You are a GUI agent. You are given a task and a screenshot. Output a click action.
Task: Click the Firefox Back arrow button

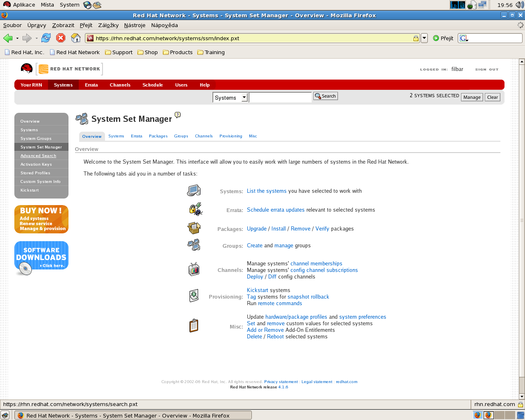(x=8, y=38)
